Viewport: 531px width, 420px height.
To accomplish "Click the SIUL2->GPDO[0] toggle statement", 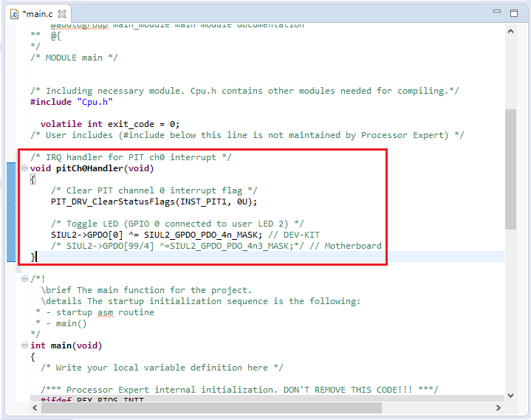I will point(157,235).
